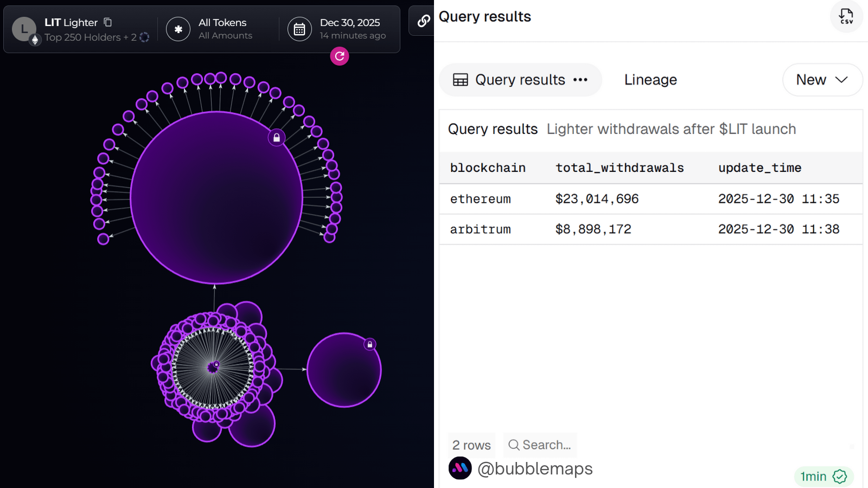
Task: Click the bubblemaps avatar logo
Action: (x=460, y=468)
